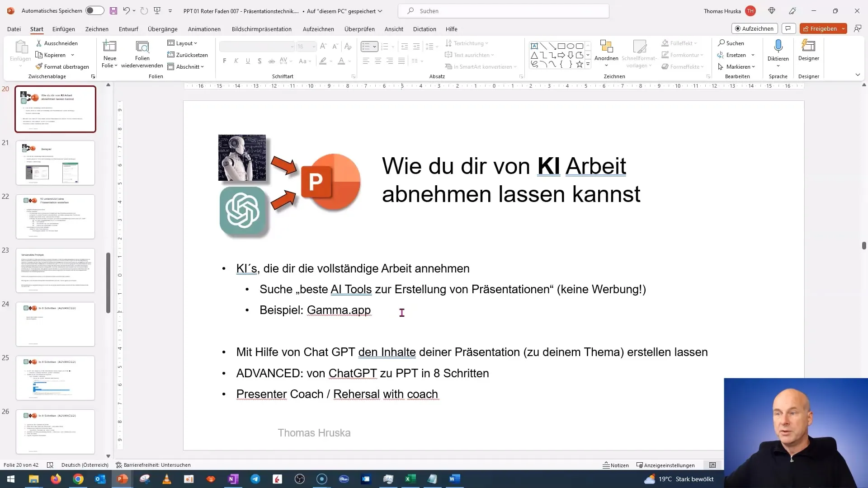
Task: Switch to the Bildschirmpräsentation tab
Action: point(262,29)
